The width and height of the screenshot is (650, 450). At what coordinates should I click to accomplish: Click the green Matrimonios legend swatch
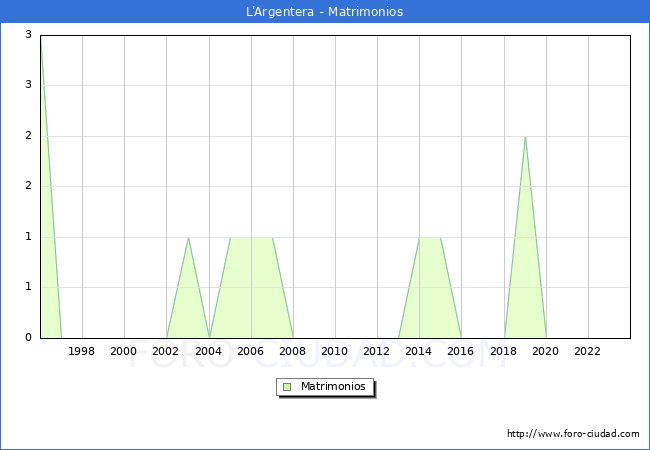click(x=287, y=387)
